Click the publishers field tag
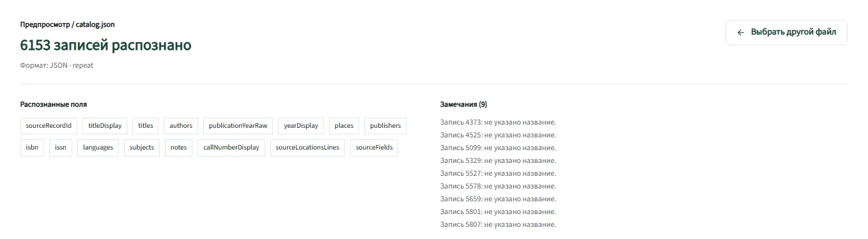Image resolution: width=868 pixels, height=239 pixels. (385, 126)
